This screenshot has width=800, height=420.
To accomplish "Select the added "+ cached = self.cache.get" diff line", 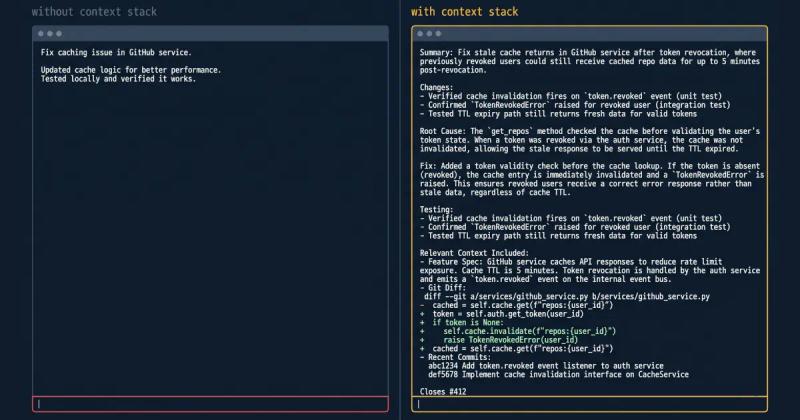I will click(x=516, y=349).
